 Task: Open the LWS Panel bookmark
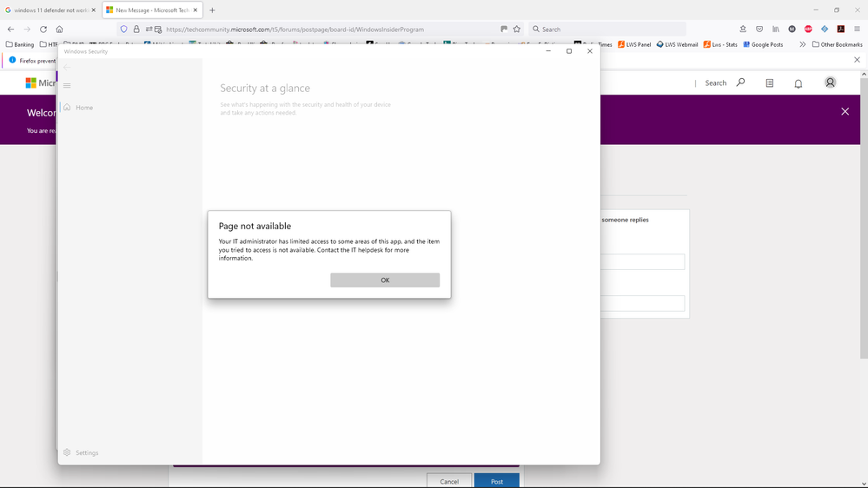634,44
